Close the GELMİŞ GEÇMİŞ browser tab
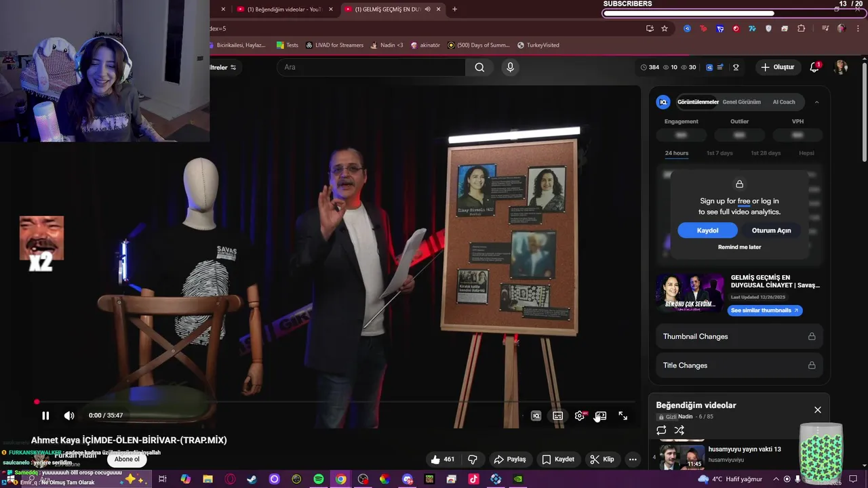 point(439,9)
